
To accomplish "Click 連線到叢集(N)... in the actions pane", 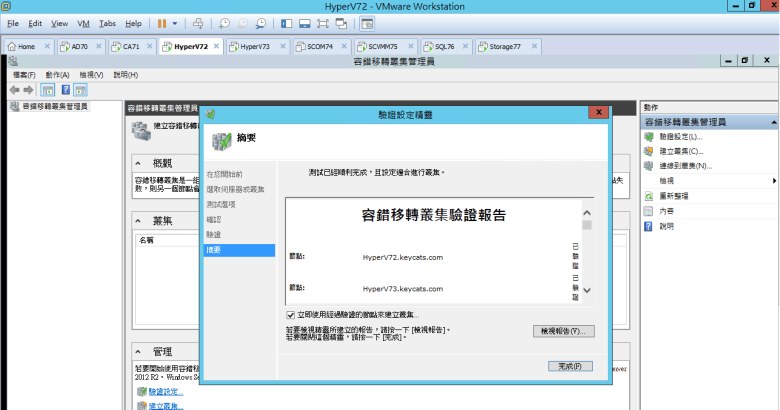I will click(685, 166).
